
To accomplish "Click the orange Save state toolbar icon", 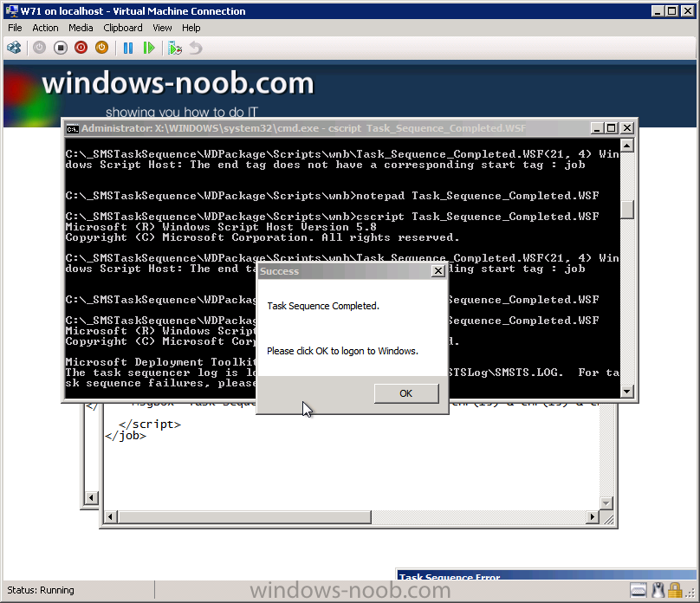I will pyautogui.click(x=101, y=48).
